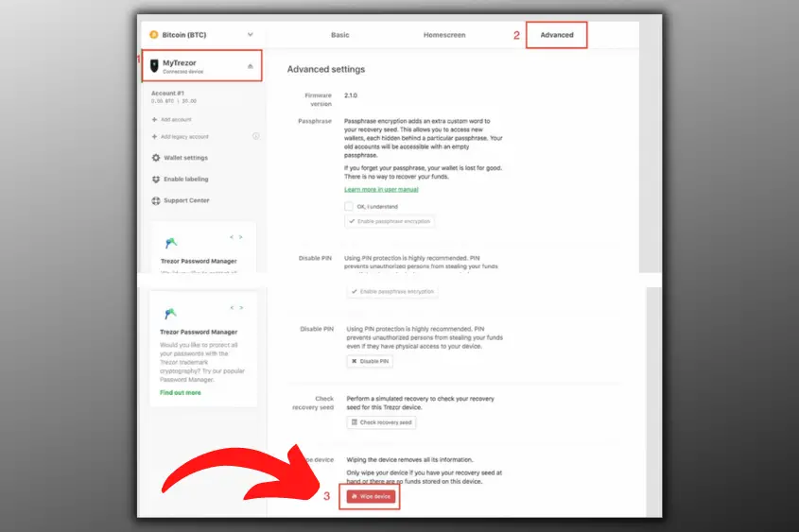Image resolution: width=799 pixels, height=532 pixels.
Task: Click the red Wipe device button
Action: coord(371,496)
